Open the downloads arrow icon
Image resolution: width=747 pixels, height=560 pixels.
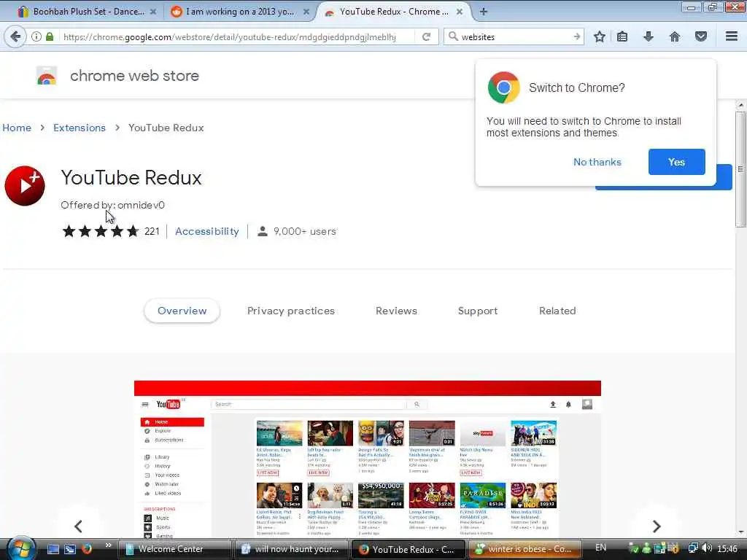(649, 36)
